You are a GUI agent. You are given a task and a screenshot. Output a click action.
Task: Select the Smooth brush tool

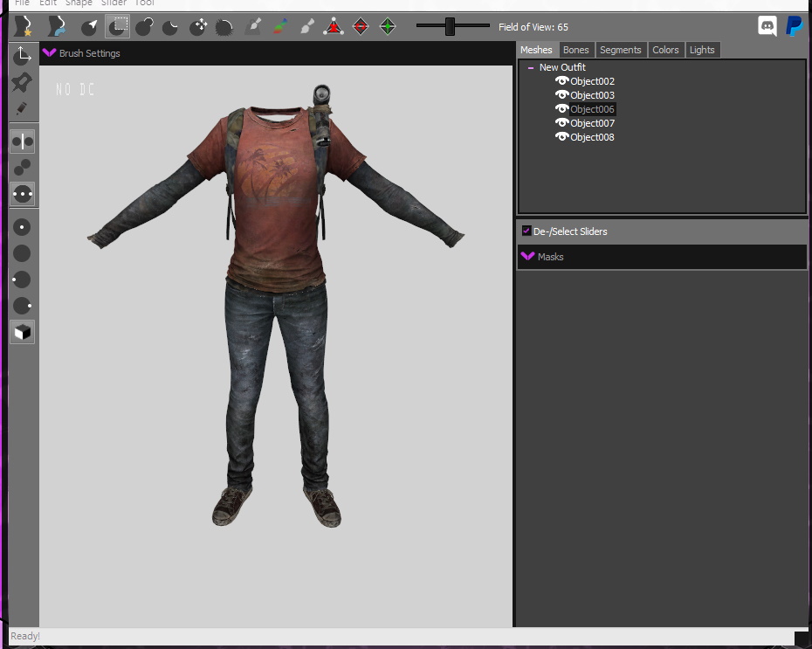coord(224,27)
